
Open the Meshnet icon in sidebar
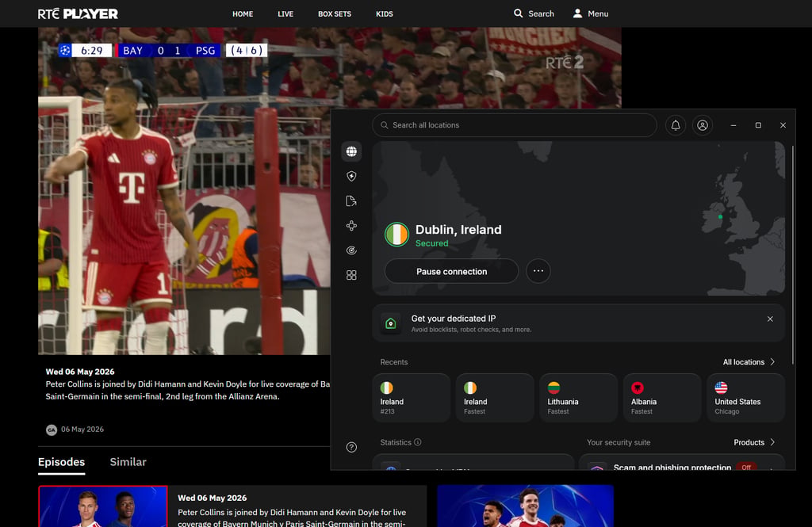point(351,226)
